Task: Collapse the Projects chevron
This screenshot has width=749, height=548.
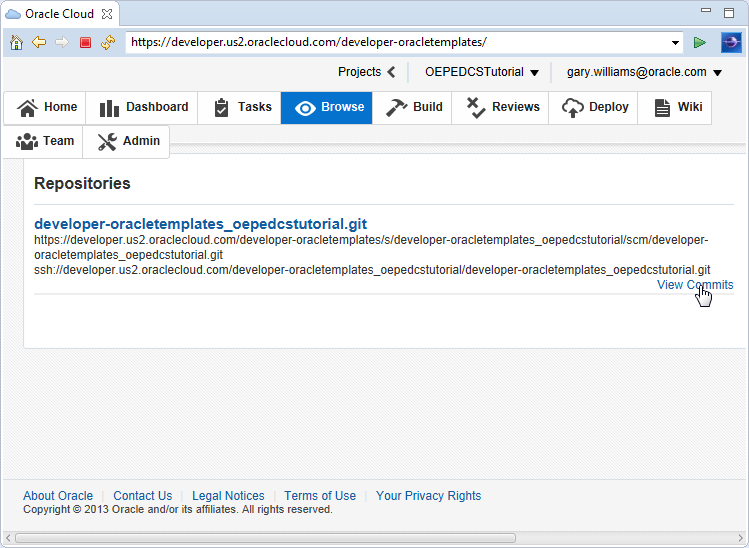Action: (392, 72)
